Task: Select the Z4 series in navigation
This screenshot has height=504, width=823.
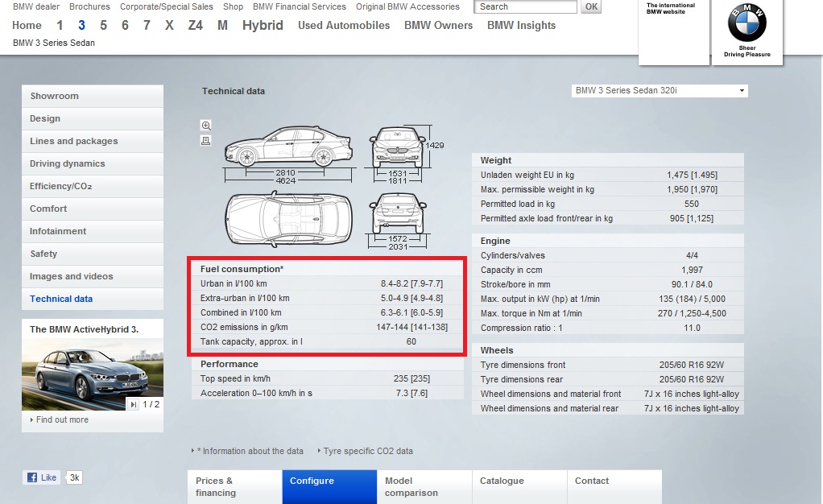Action: pyautogui.click(x=195, y=25)
